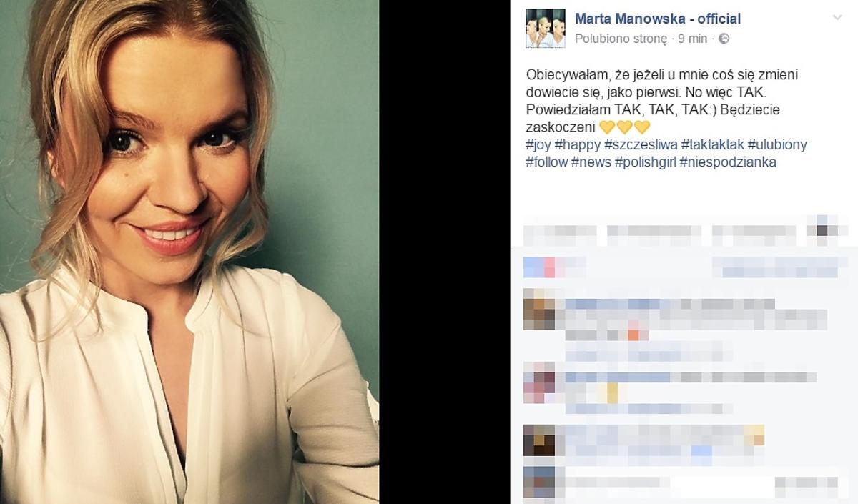Open the #niespodzianka hashtag
Image resolution: width=858 pixels, height=504 pixels.
(x=728, y=162)
